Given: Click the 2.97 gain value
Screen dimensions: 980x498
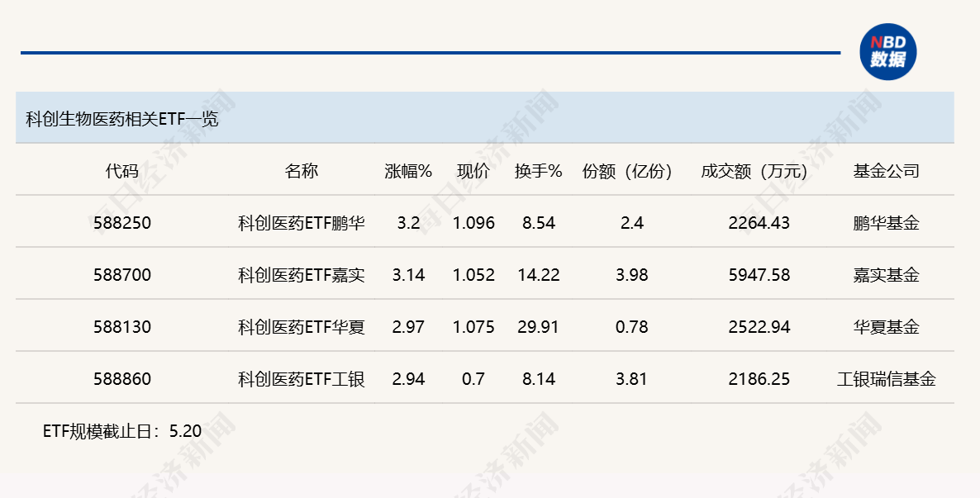Looking at the screenshot, I should tap(408, 327).
